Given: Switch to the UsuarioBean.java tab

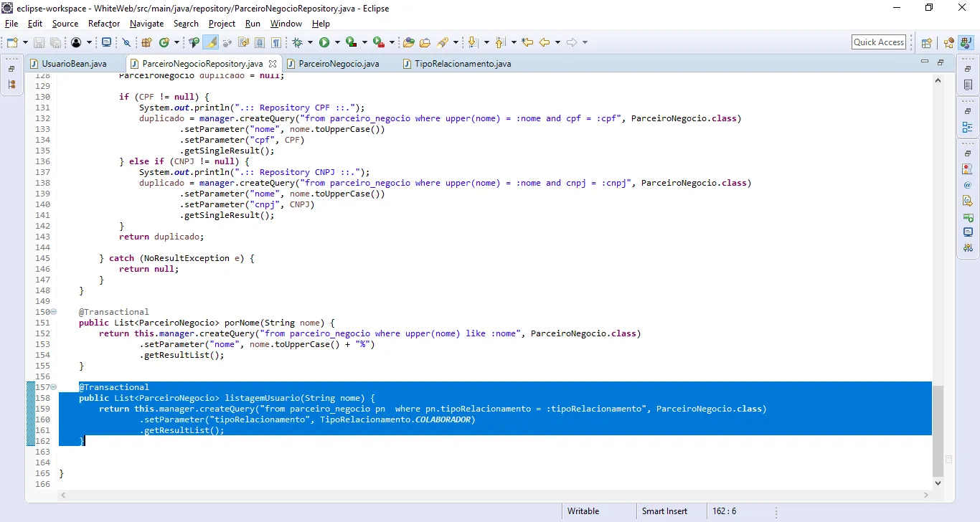Looking at the screenshot, I should coord(73,64).
